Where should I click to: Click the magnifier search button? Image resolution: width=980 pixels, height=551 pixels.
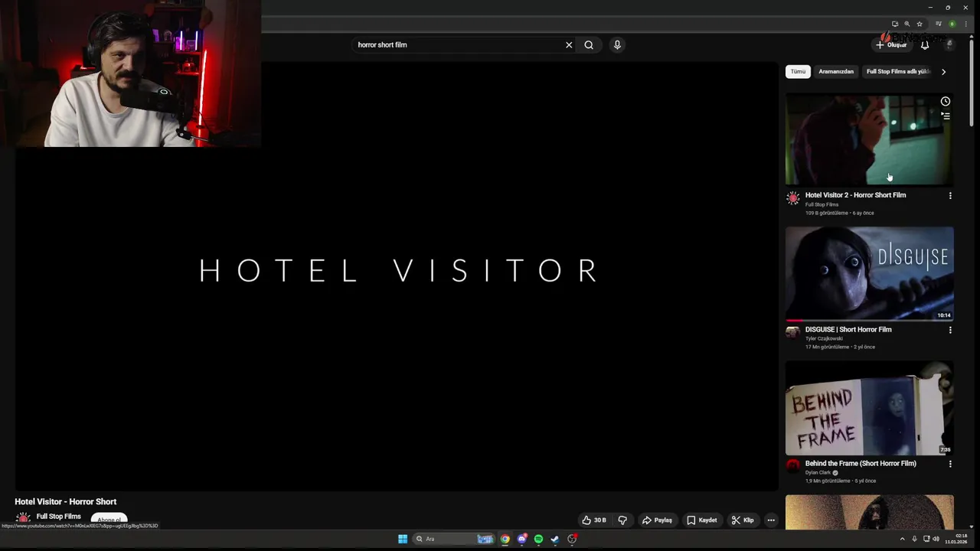point(589,45)
